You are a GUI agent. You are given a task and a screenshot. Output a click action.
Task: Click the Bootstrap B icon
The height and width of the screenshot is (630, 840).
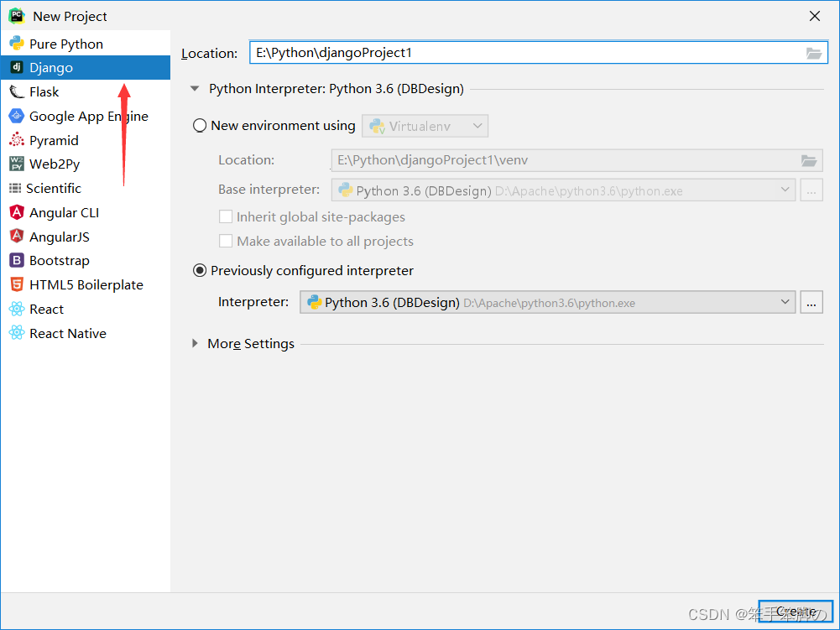tap(17, 260)
